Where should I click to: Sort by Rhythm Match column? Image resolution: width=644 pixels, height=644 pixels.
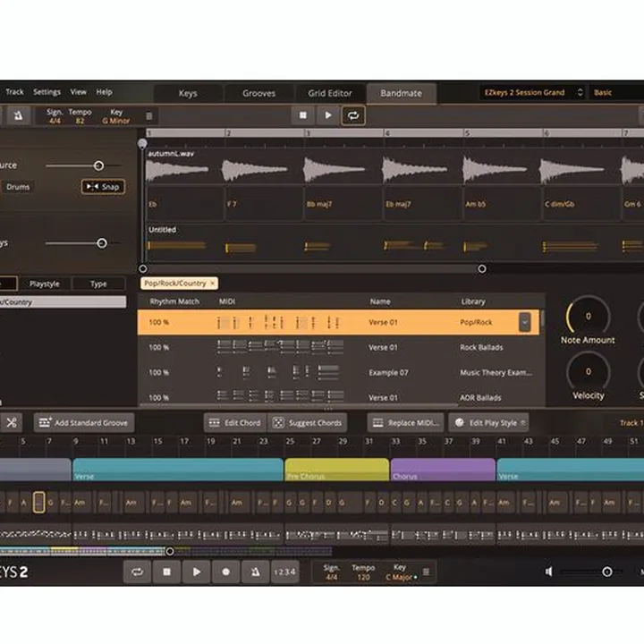pos(174,301)
